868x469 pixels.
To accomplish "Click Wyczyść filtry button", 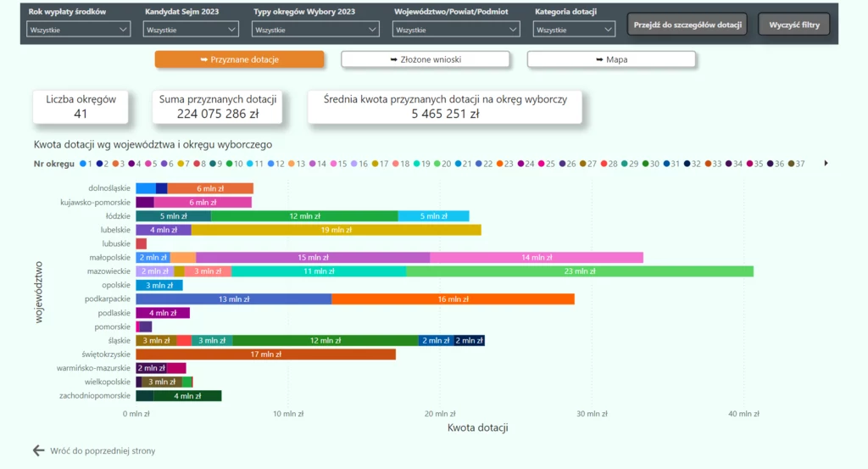I will pos(794,25).
